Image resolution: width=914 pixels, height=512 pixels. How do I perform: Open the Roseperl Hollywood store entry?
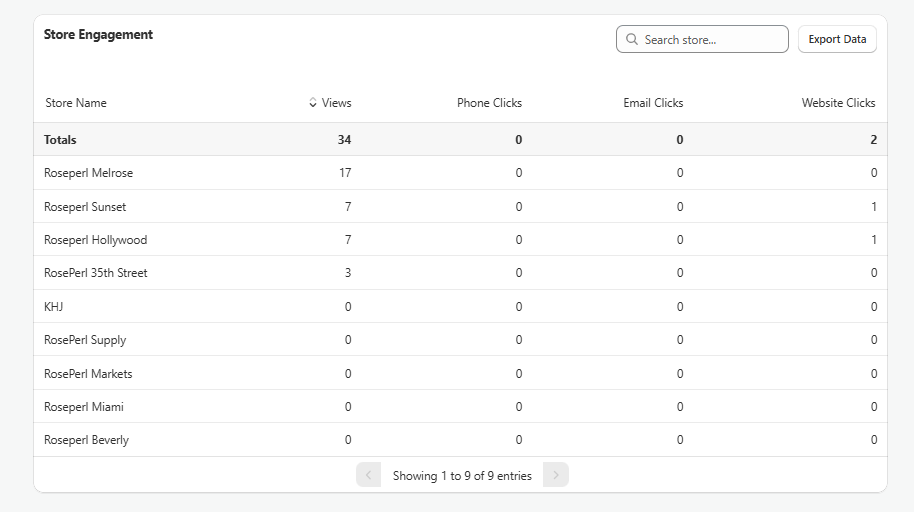click(95, 240)
